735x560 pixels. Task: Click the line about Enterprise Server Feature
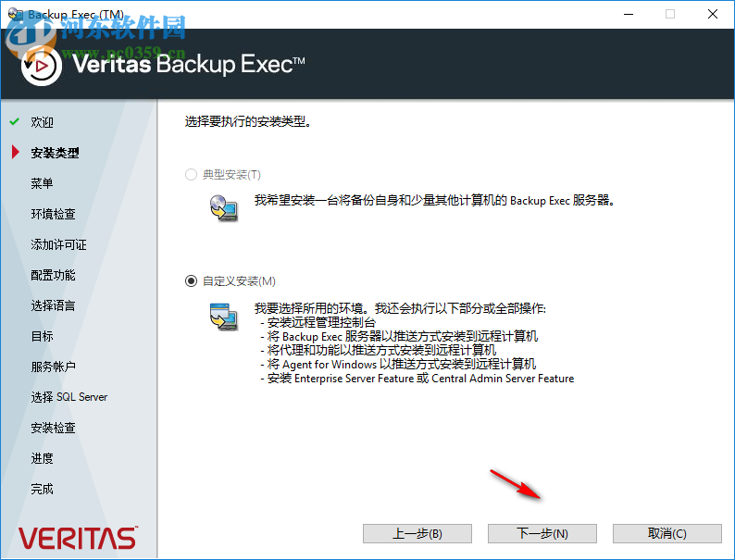[x=417, y=379]
